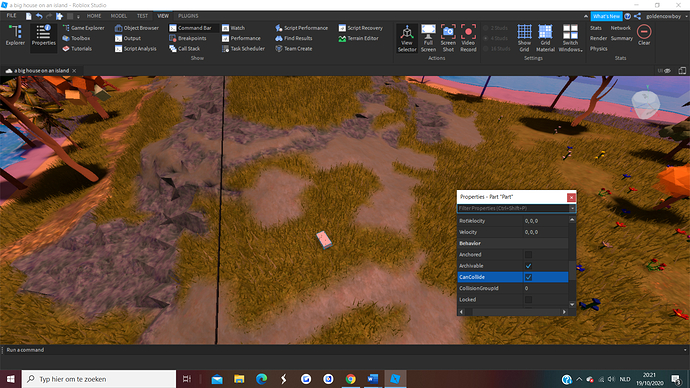Open Game Explorer
The image size is (690, 388).
point(84,28)
